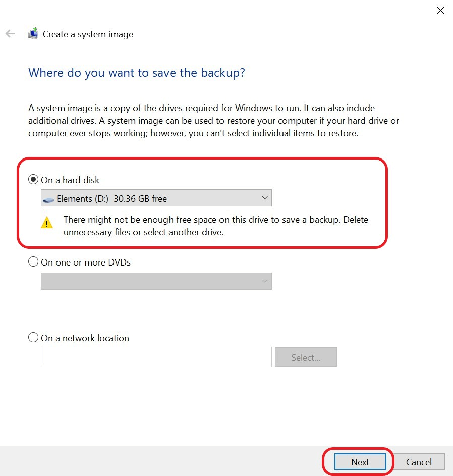This screenshot has height=476, width=453.
Task: Close the Create a system image window
Action: click(x=440, y=10)
